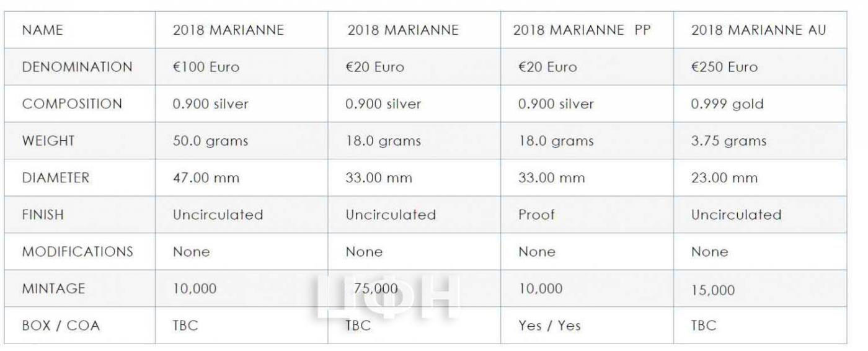This screenshot has width=868, height=351.
Task: Click the 23.00 mm diameter cell
Action: (760, 178)
